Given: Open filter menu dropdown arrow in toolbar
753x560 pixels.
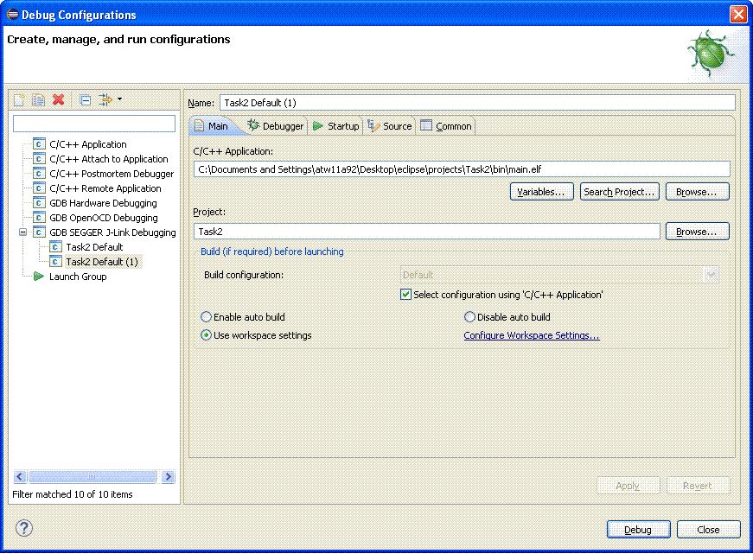Looking at the screenshot, I should pos(119,99).
